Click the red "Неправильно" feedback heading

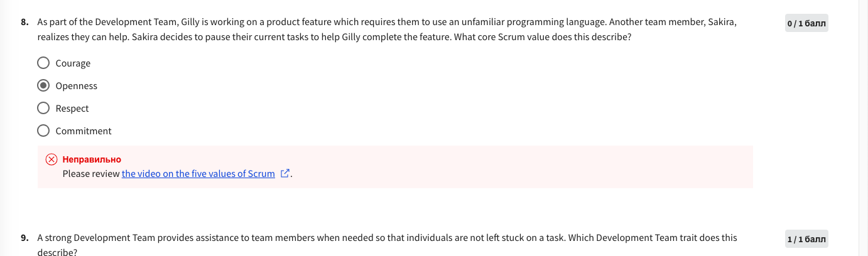pos(92,159)
